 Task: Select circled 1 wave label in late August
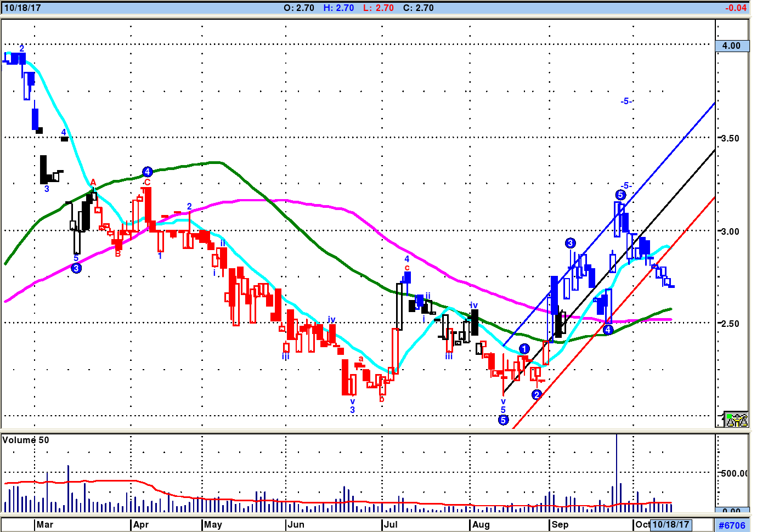[524, 349]
